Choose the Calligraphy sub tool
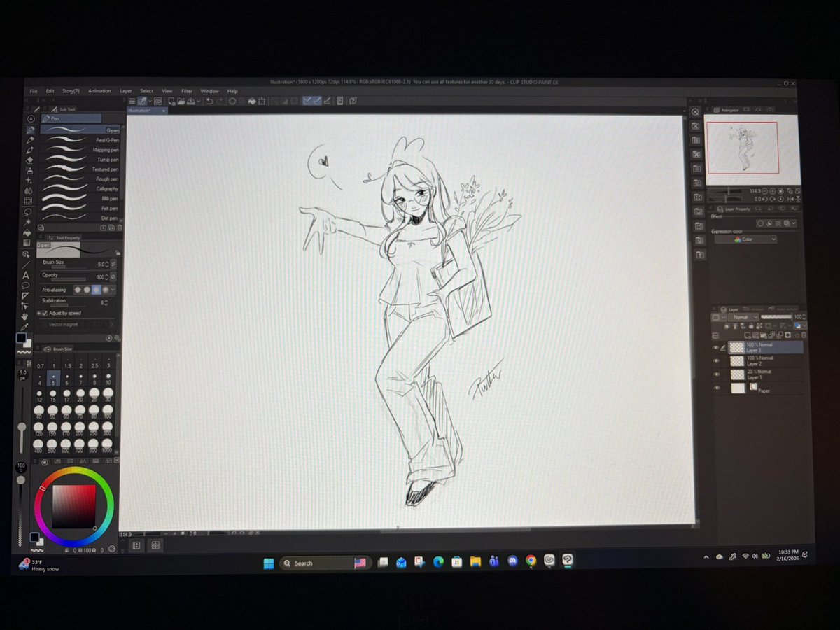The height and width of the screenshot is (630, 840). click(80, 189)
